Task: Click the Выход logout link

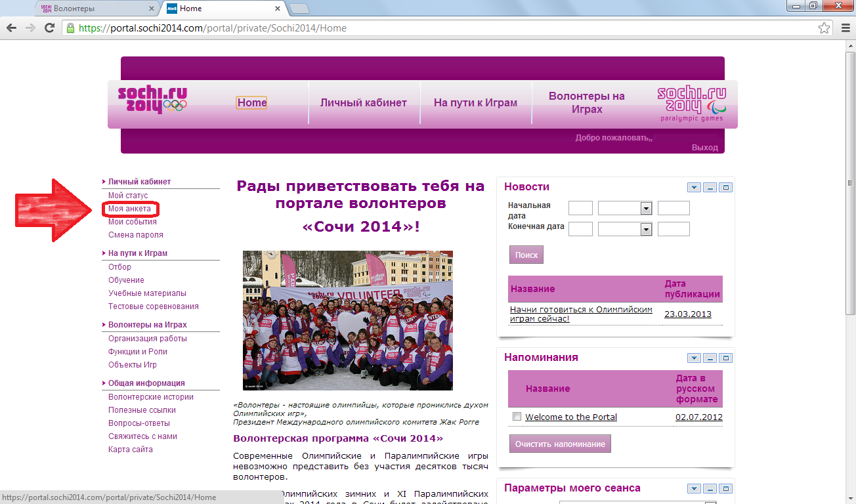Action: (704, 148)
